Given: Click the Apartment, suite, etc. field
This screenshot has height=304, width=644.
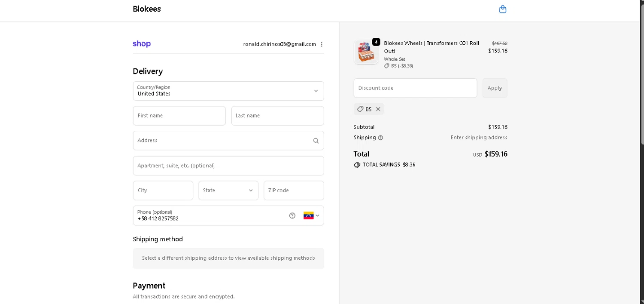Looking at the screenshot, I should pyautogui.click(x=228, y=166).
